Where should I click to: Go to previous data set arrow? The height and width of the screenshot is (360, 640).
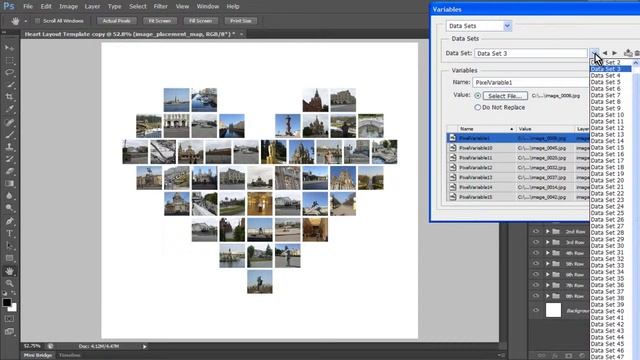[605, 53]
